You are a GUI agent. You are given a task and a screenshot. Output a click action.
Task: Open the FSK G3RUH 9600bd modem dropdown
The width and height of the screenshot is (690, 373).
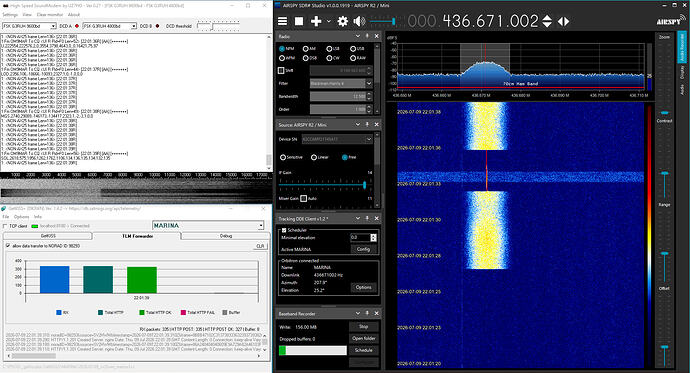click(x=29, y=26)
